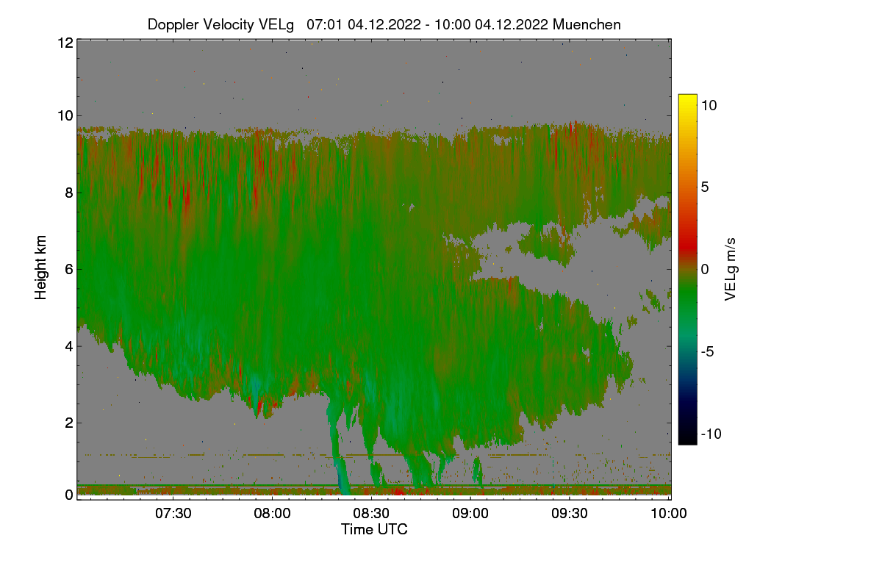The image size is (882, 588).
Task: Pick the black bottom of the colorbar
Action: 687,439
